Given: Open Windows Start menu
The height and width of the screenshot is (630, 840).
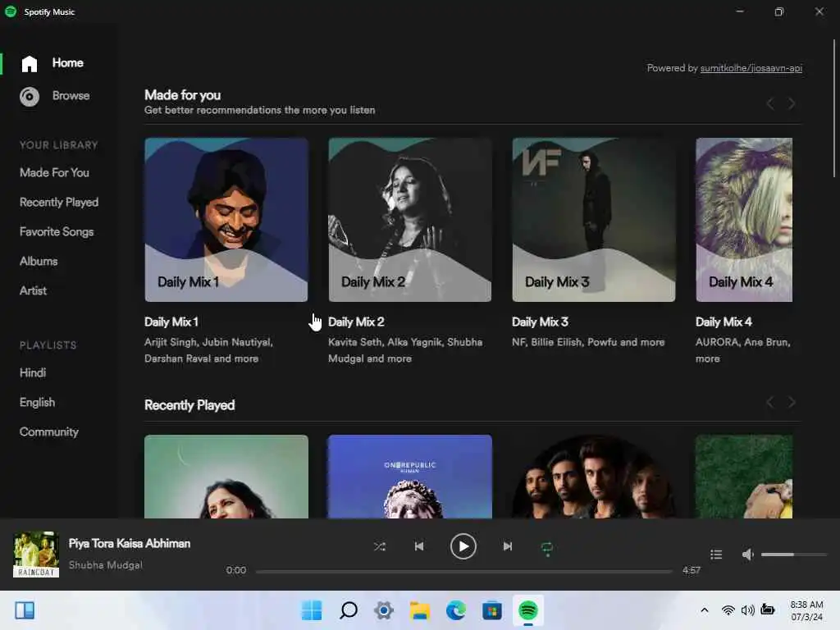Looking at the screenshot, I should (312, 610).
